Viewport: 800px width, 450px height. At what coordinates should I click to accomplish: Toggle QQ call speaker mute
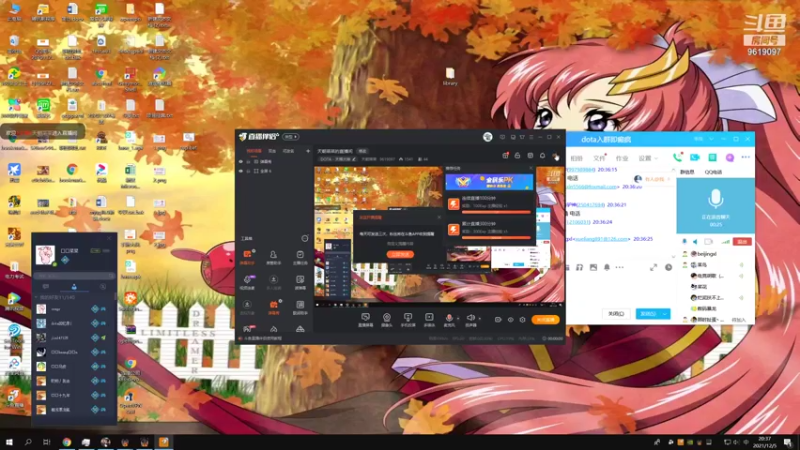[695, 241]
